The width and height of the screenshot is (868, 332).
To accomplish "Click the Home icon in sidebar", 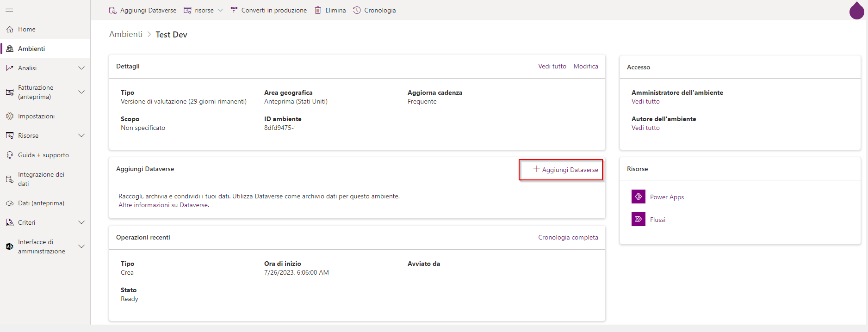I will click(10, 29).
